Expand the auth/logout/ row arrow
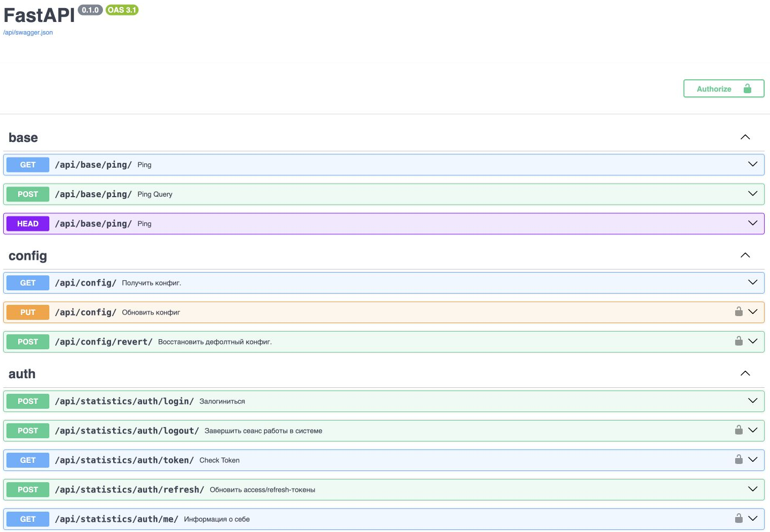The width and height of the screenshot is (770, 532). [x=753, y=430]
